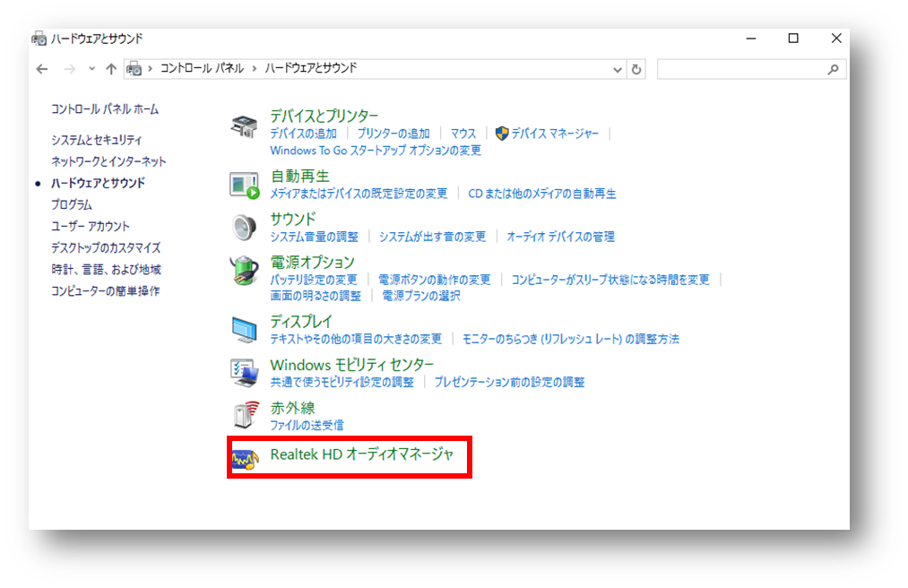
Task: Open コンピューターの簡単操作 in the sidebar
Action: (106, 290)
